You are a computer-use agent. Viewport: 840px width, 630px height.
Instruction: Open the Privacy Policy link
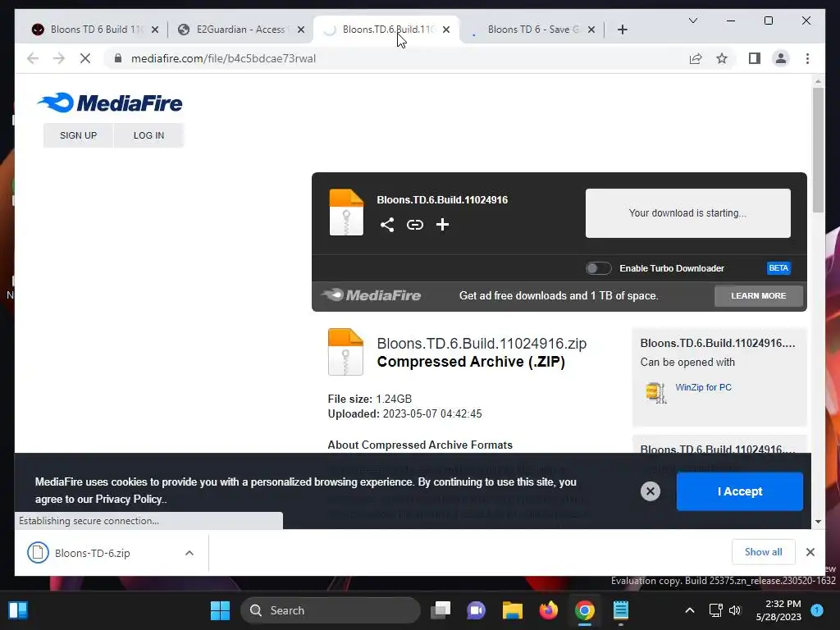click(128, 500)
